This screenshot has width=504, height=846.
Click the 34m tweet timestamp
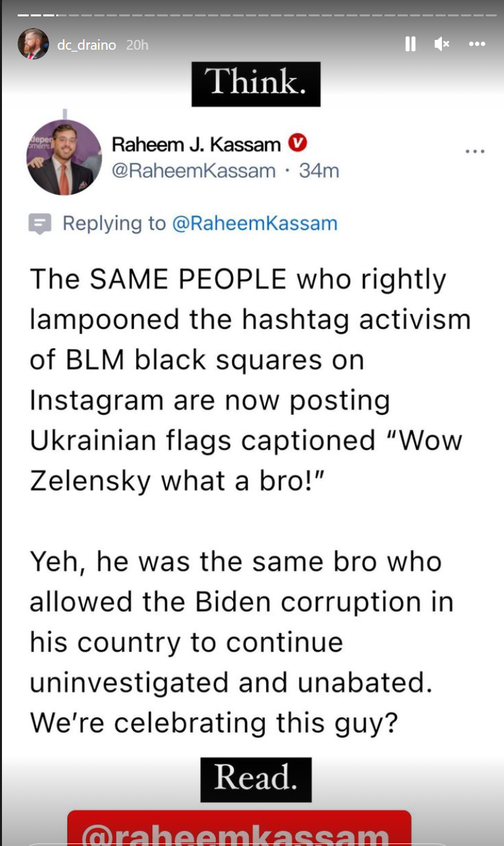tap(319, 171)
